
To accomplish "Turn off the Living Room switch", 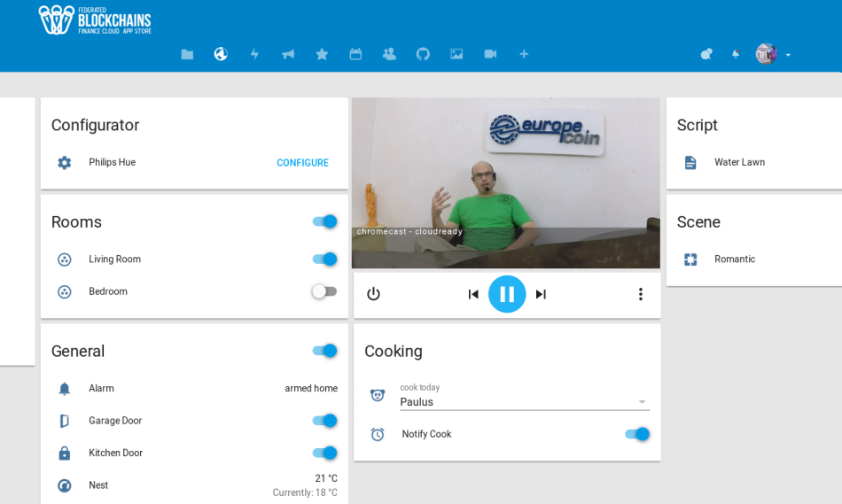I will (x=325, y=260).
